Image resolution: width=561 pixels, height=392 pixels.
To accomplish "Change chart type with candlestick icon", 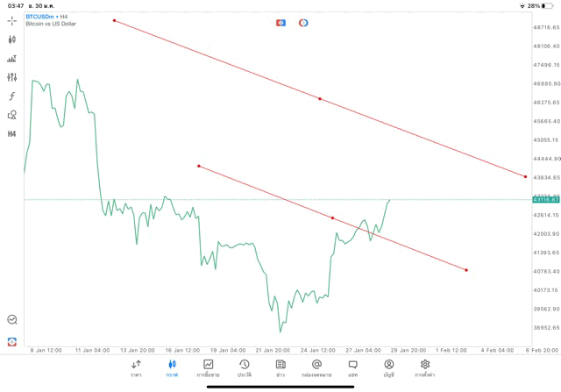I will [x=12, y=39].
